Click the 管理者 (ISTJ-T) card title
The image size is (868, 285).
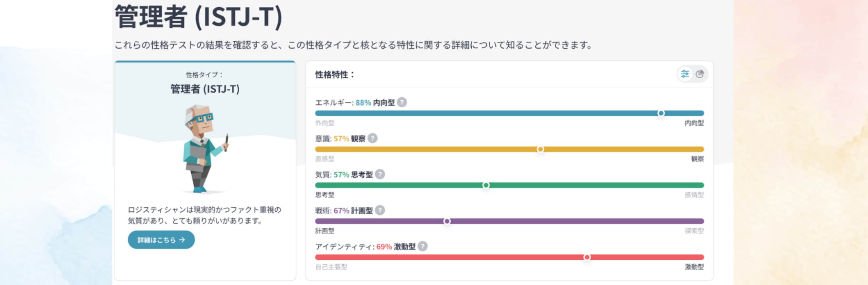pyautogui.click(x=205, y=89)
